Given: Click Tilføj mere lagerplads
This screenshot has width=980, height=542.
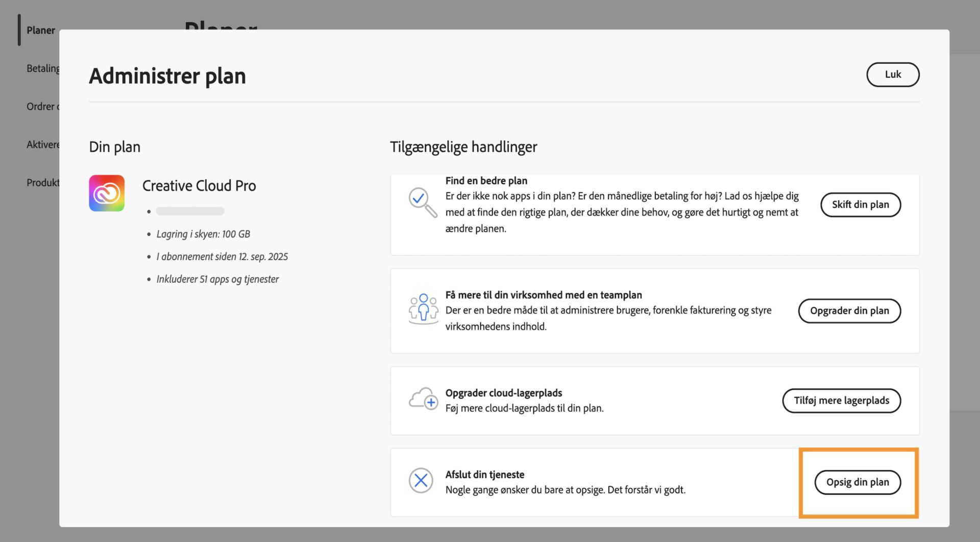Looking at the screenshot, I should pyautogui.click(x=841, y=400).
